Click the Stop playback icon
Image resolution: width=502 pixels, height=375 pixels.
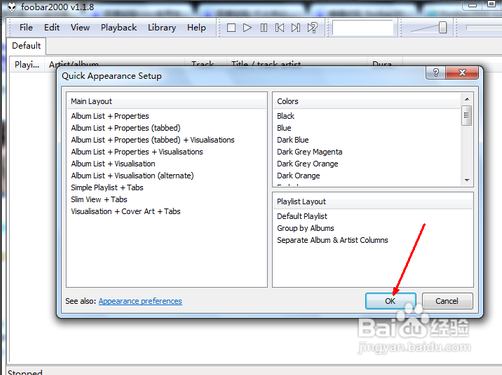point(231,28)
